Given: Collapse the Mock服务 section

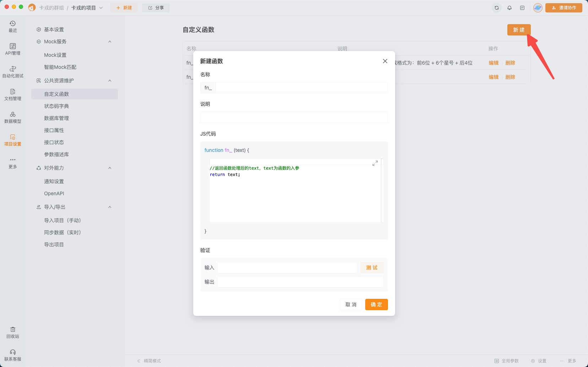Looking at the screenshot, I should (110, 42).
